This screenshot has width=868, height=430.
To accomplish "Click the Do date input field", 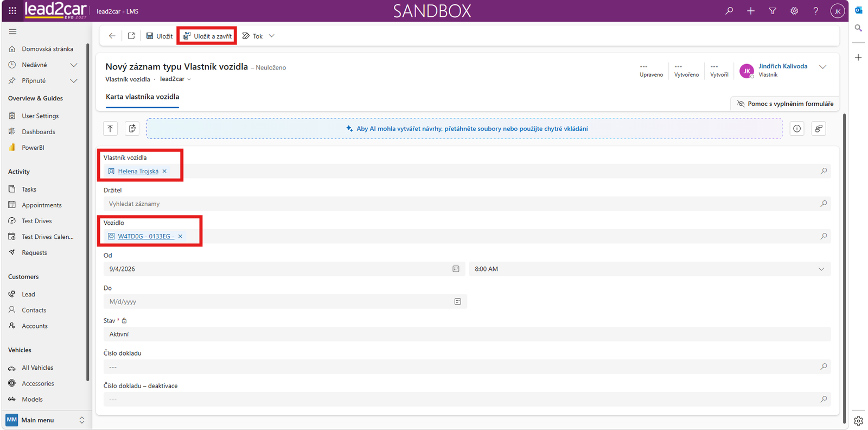I will (285, 302).
